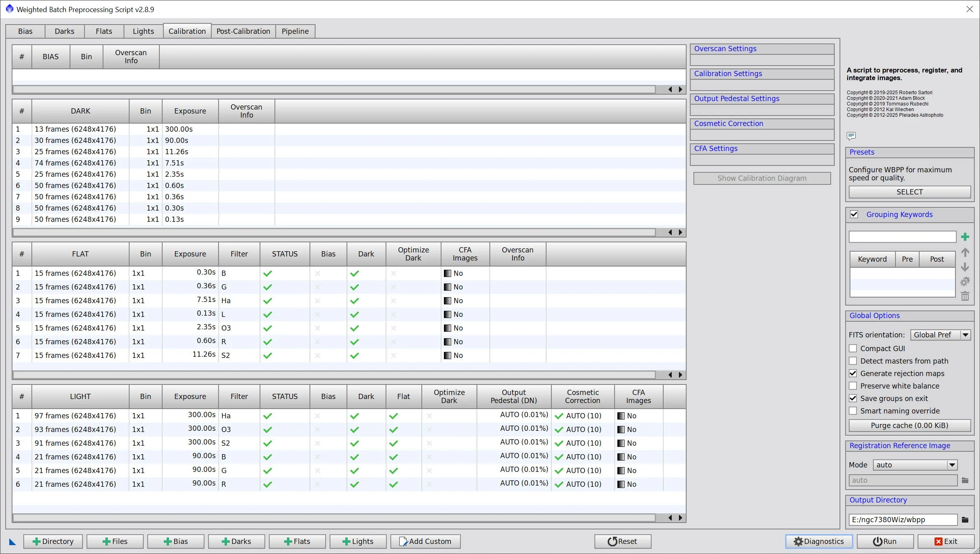Click the move keyword up arrow icon

[965, 252]
